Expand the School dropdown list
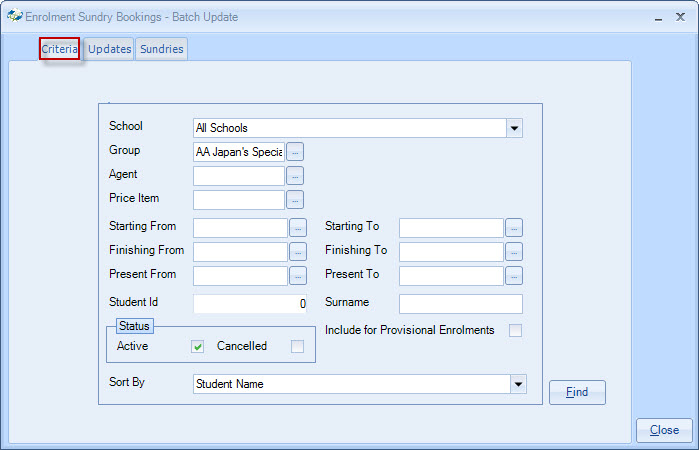The width and height of the screenshot is (699, 450). point(514,128)
